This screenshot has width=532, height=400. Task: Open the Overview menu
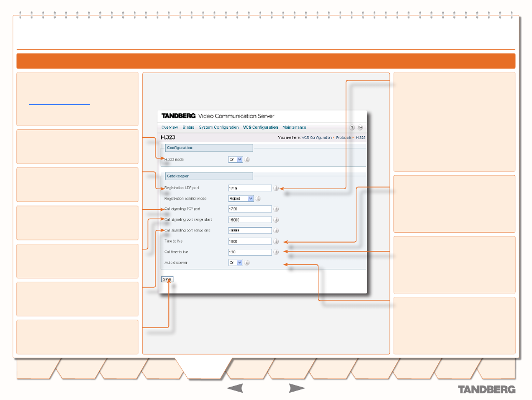click(x=170, y=127)
